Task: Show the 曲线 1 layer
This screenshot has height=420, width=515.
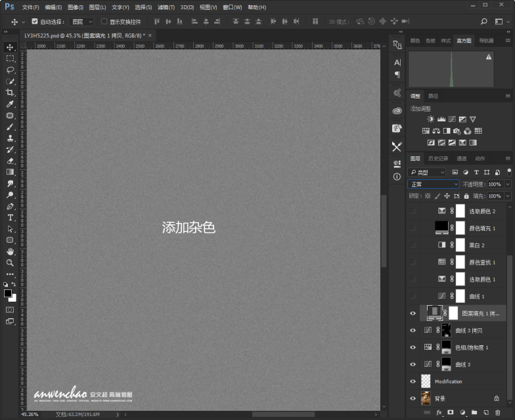Action: coord(413,296)
